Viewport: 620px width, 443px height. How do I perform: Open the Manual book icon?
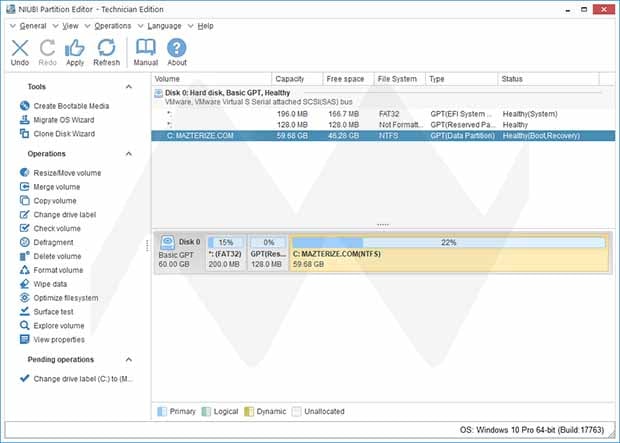[x=146, y=47]
